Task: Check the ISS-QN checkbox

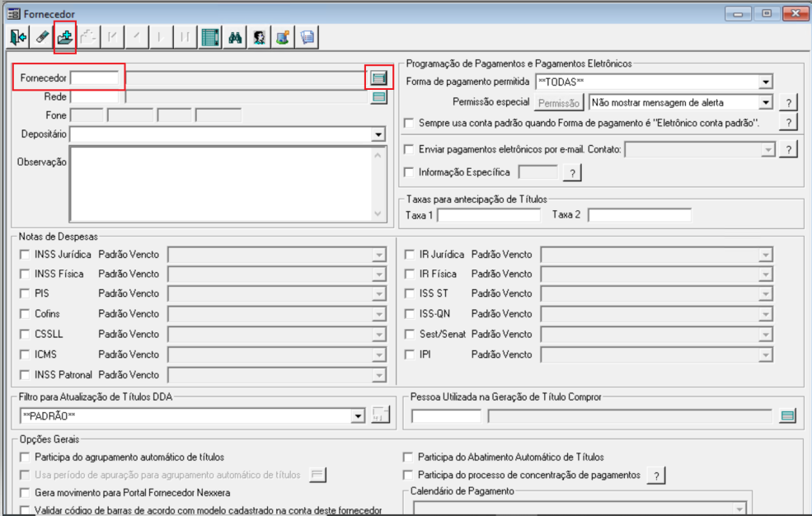Action: pyautogui.click(x=410, y=313)
